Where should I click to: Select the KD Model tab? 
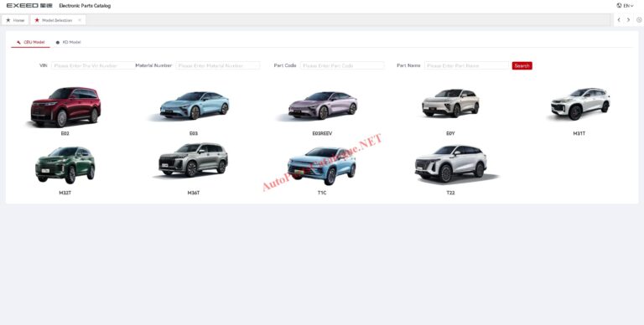click(69, 42)
